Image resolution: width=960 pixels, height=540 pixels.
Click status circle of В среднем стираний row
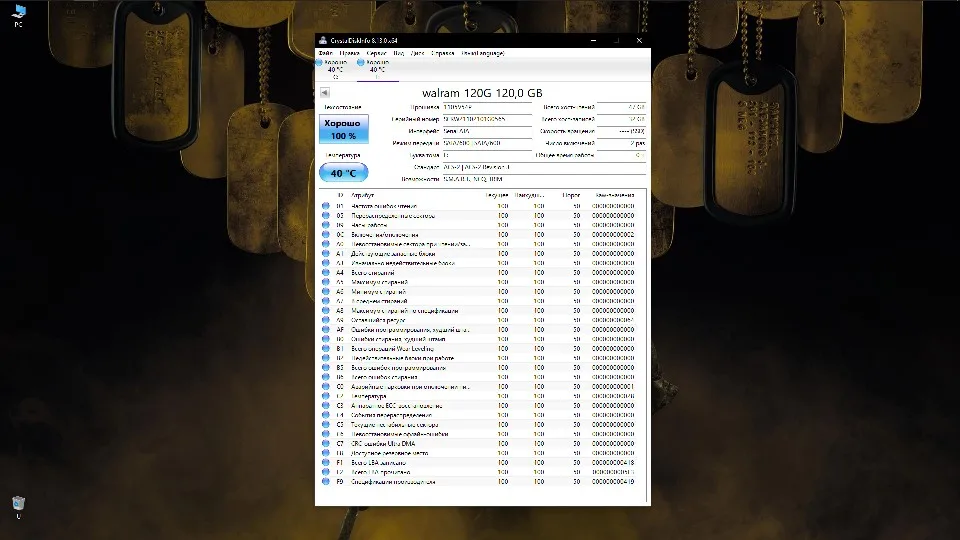[x=326, y=301]
